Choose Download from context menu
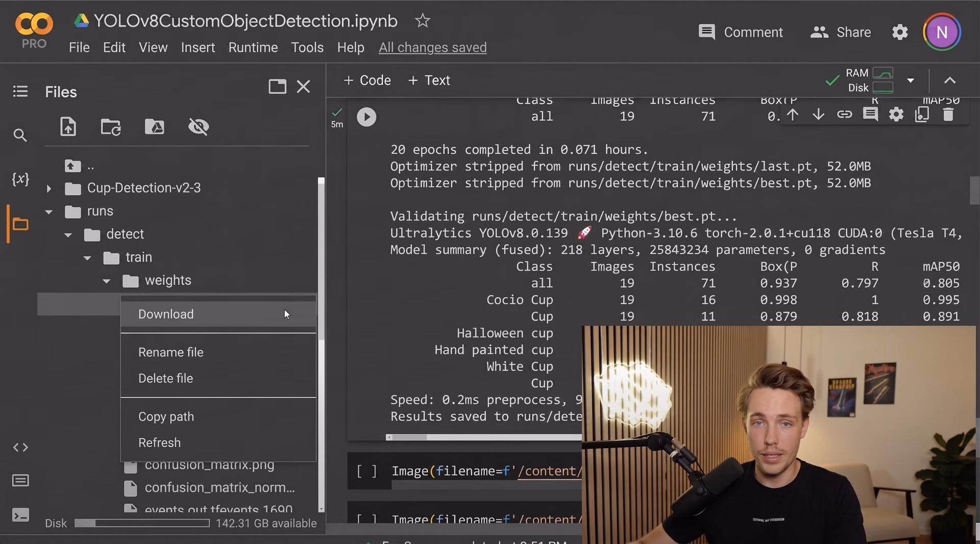 click(218, 314)
